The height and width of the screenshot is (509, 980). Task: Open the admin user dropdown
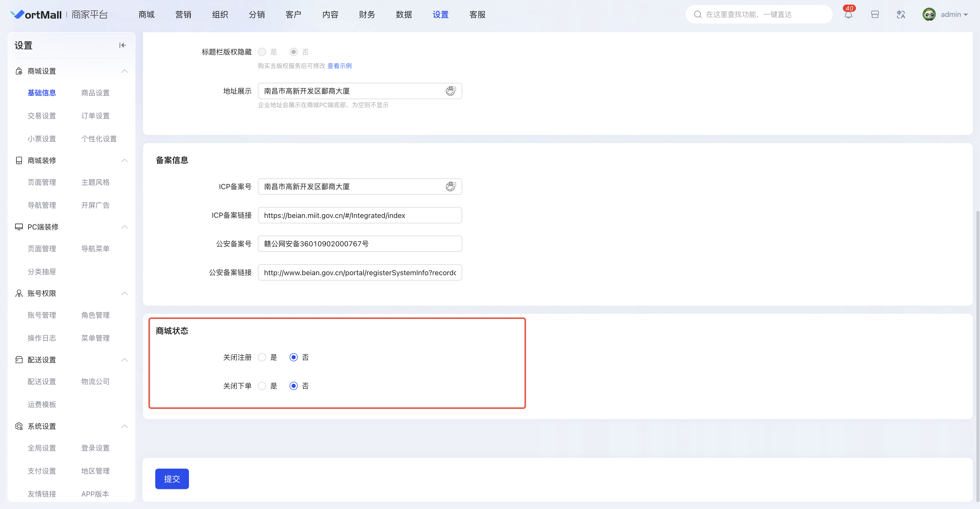point(954,15)
